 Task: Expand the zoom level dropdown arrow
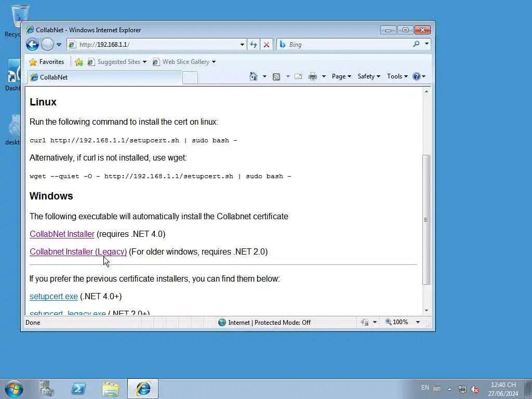pos(418,322)
